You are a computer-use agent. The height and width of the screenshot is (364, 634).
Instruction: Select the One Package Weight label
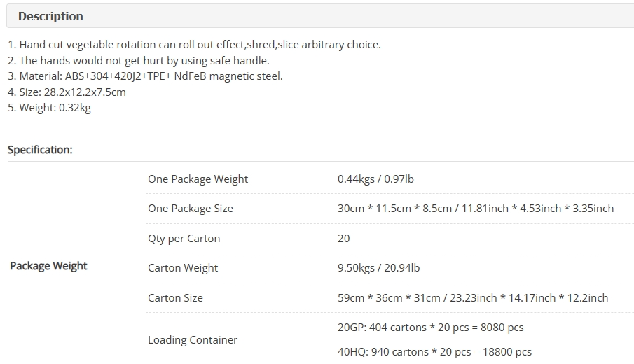pyautogui.click(x=198, y=179)
